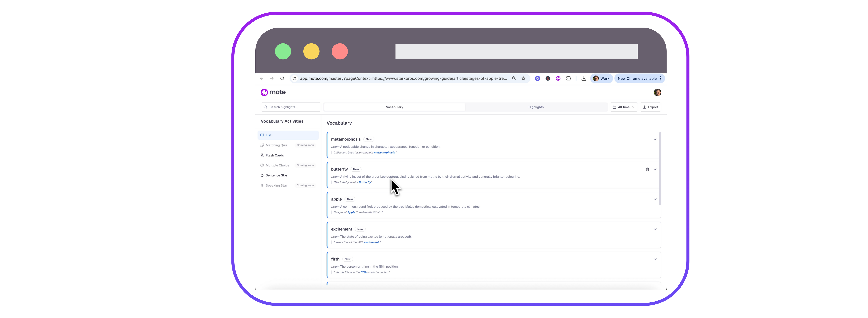Expand the butterfly word card

655,169
